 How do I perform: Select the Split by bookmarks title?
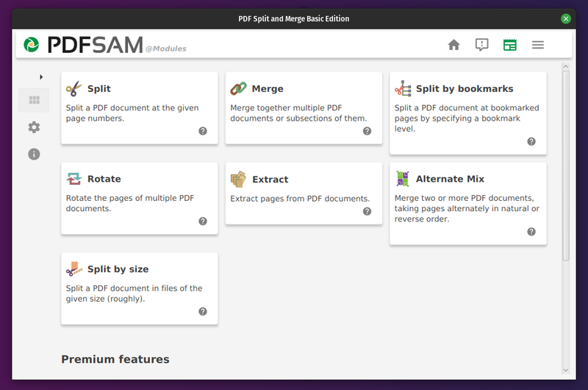click(x=465, y=89)
